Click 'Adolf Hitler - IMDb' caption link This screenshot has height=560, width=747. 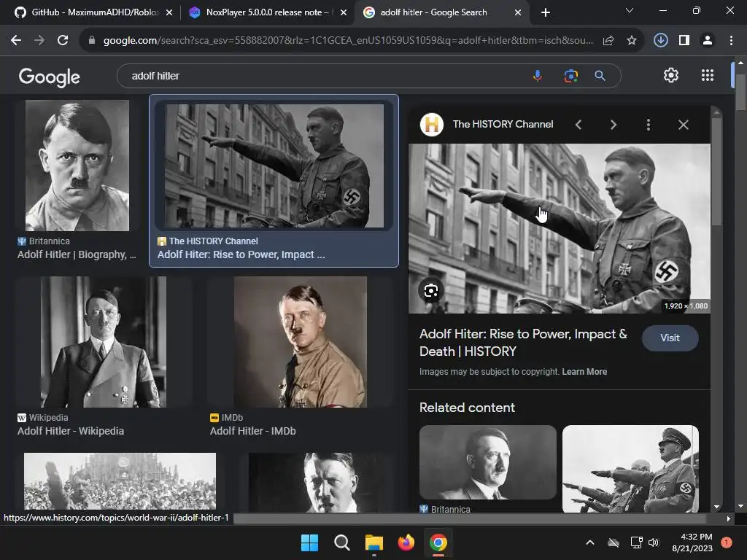coord(252,431)
